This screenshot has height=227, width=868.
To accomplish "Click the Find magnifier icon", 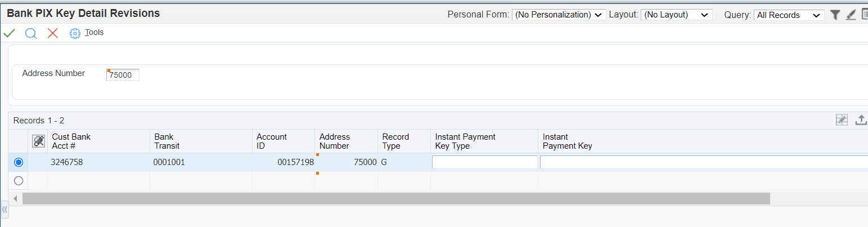I will [31, 33].
